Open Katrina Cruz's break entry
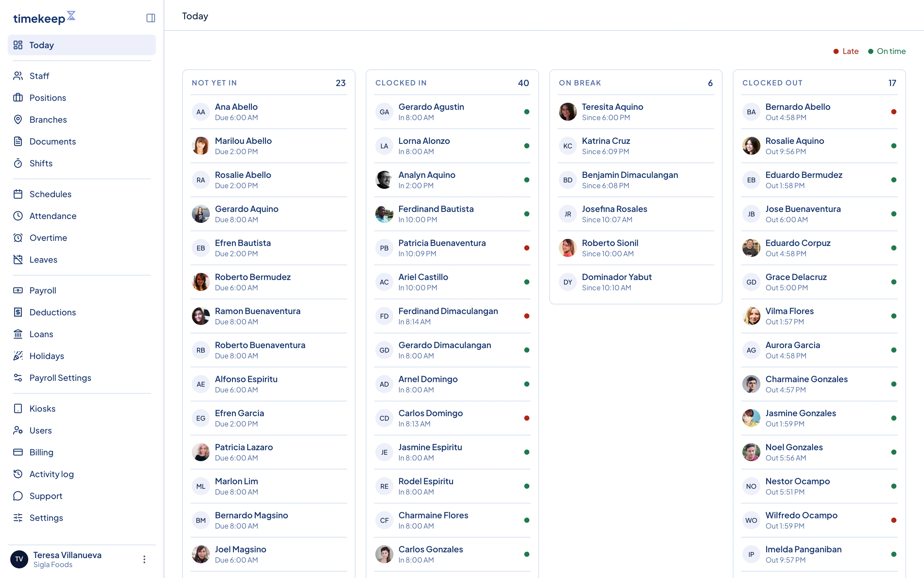 636,146
